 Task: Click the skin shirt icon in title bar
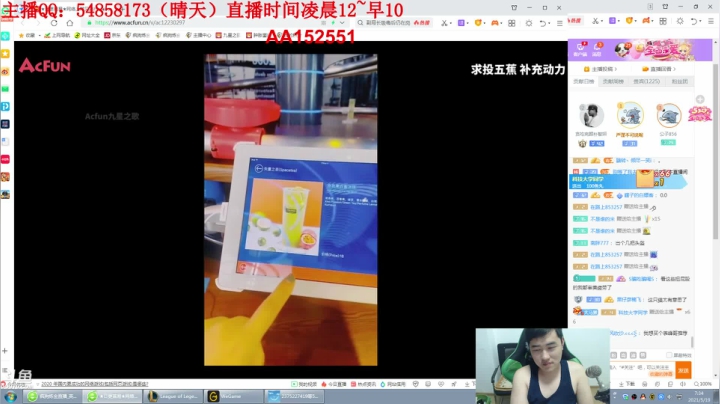(514, 7)
